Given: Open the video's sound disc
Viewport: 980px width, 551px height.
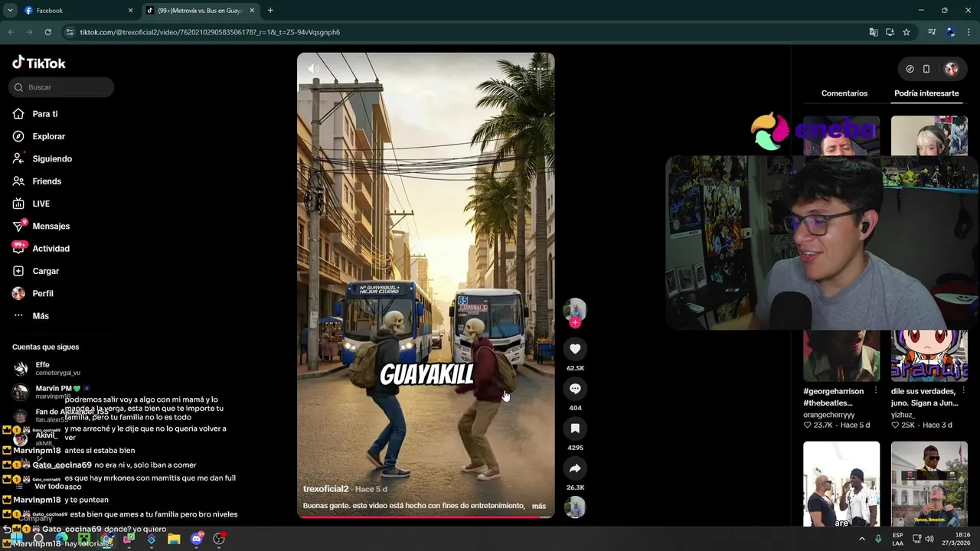Looking at the screenshot, I should pyautogui.click(x=575, y=507).
